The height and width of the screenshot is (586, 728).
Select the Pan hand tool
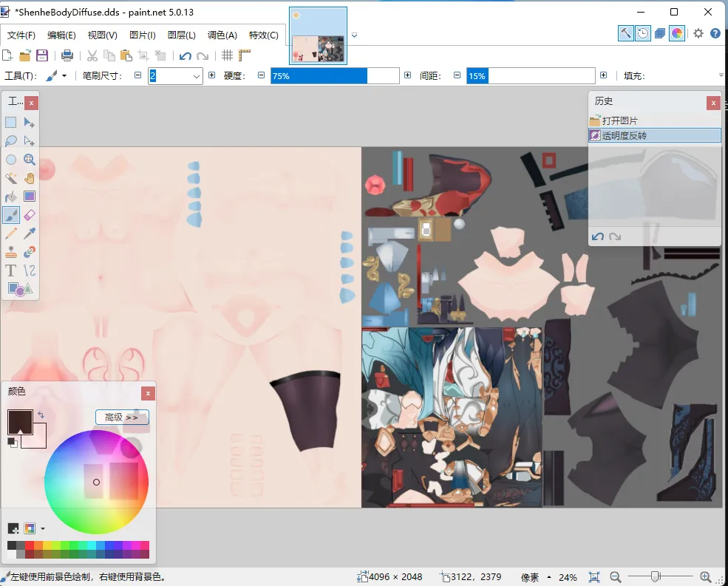[x=30, y=178]
